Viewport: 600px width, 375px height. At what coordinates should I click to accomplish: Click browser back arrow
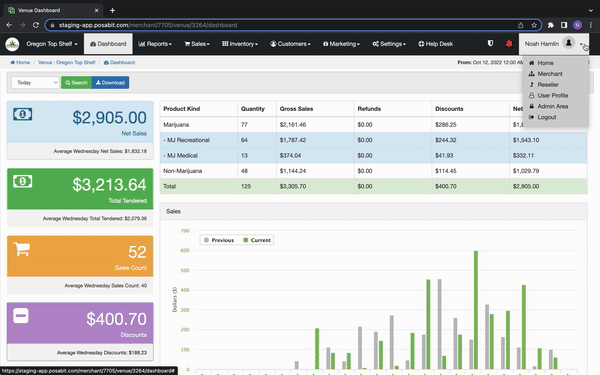(9, 25)
